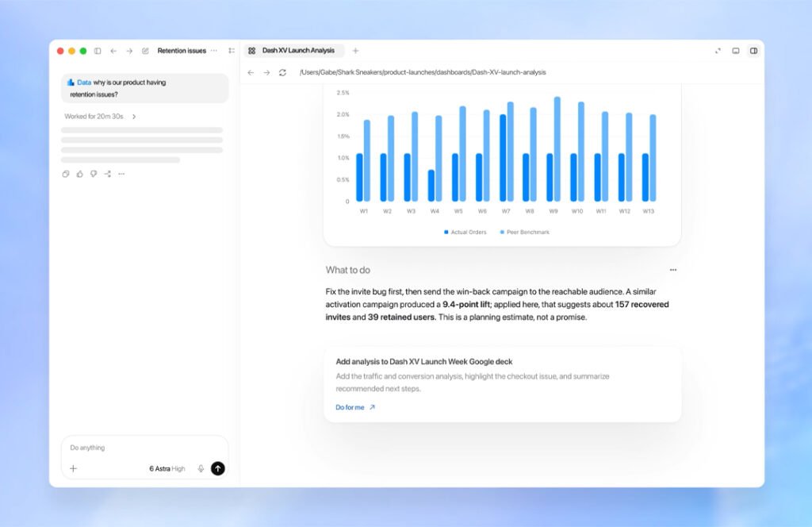The width and height of the screenshot is (812, 527).
Task: Open the 6 Astra High model selector
Action: point(167,468)
